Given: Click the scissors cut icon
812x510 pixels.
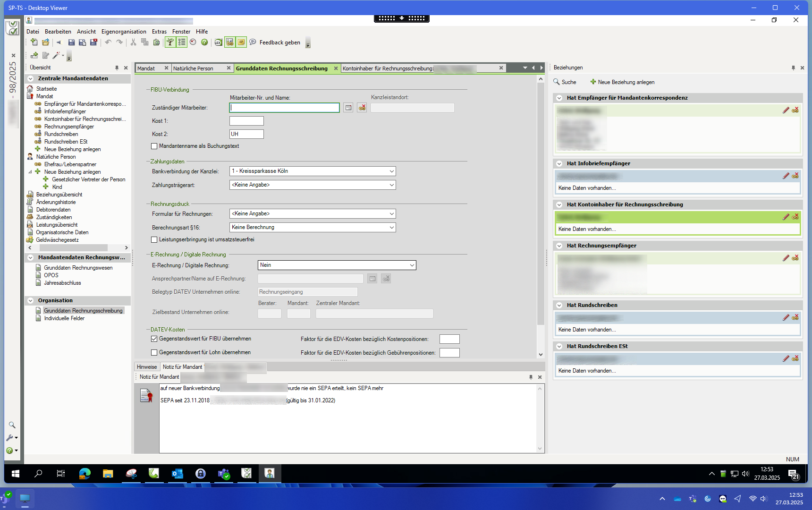Looking at the screenshot, I should (133, 42).
